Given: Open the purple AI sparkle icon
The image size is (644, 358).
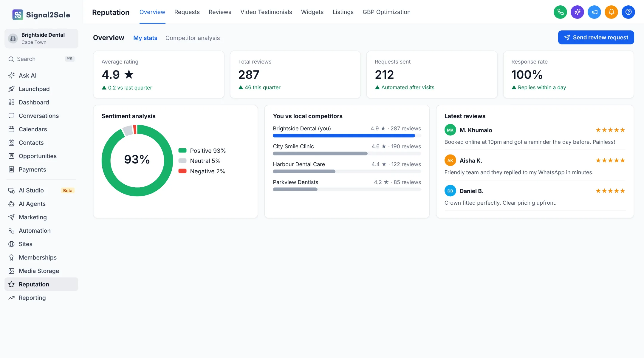Looking at the screenshot, I should [x=577, y=12].
